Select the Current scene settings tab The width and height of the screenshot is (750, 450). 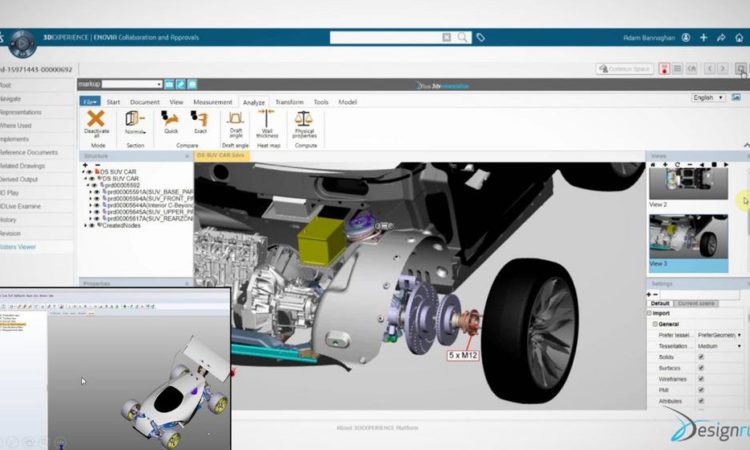tap(696, 303)
